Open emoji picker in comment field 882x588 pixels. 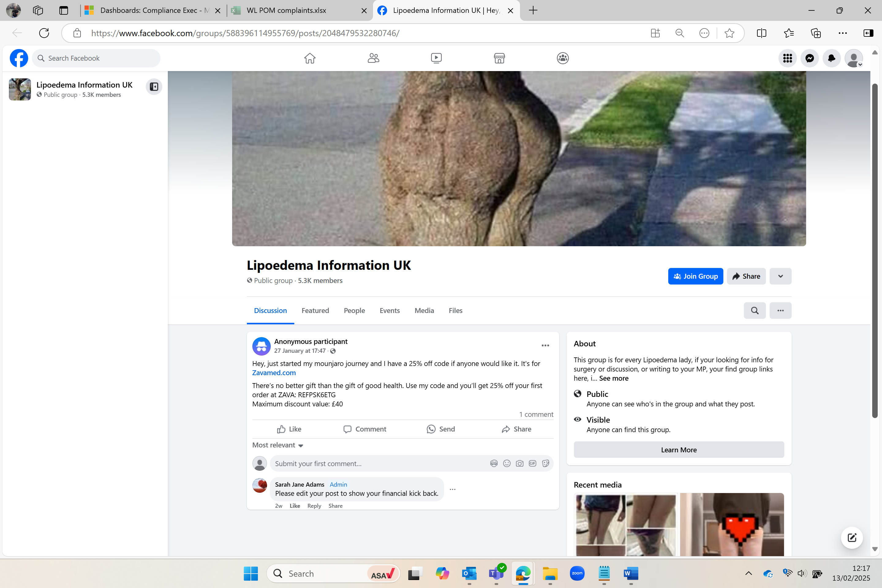coord(507,463)
